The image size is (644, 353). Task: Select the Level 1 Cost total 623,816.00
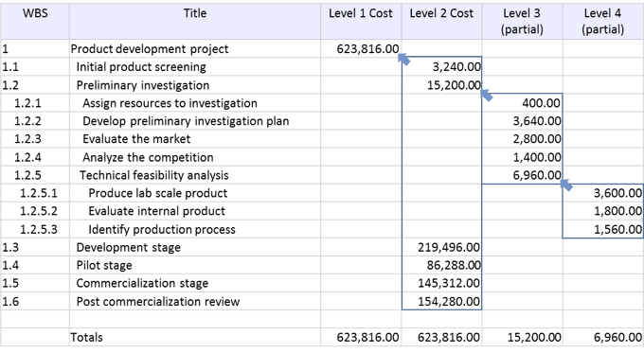pyautogui.click(x=361, y=338)
